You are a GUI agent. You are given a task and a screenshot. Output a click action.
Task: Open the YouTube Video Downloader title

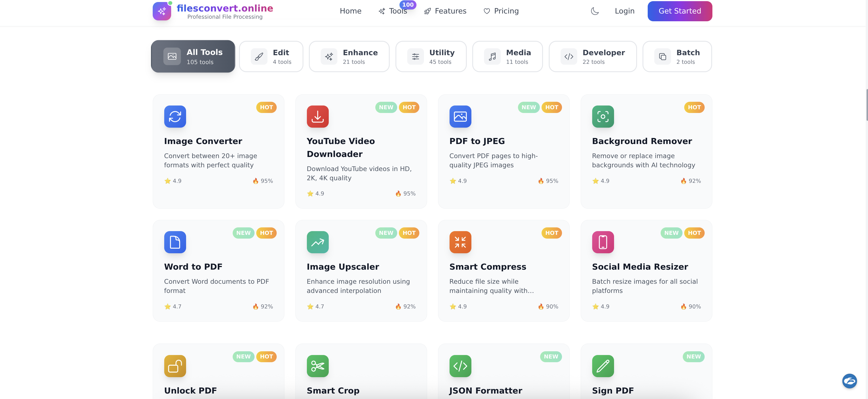(341, 147)
